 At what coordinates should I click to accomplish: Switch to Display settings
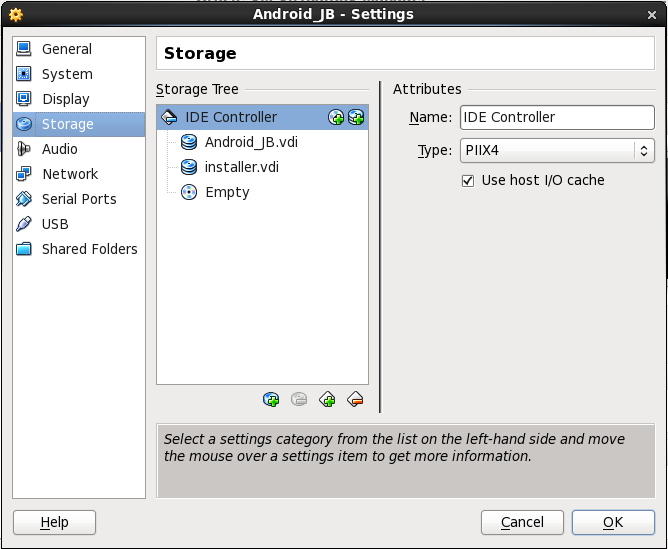pyautogui.click(x=66, y=99)
